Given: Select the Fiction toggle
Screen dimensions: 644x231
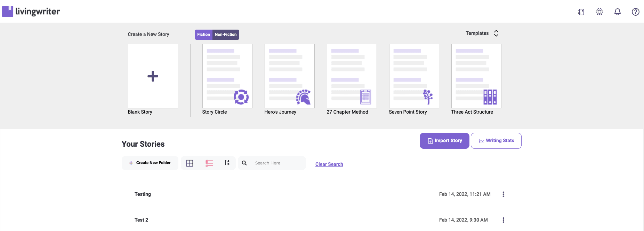Looking at the screenshot, I should [x=203, y=34].
